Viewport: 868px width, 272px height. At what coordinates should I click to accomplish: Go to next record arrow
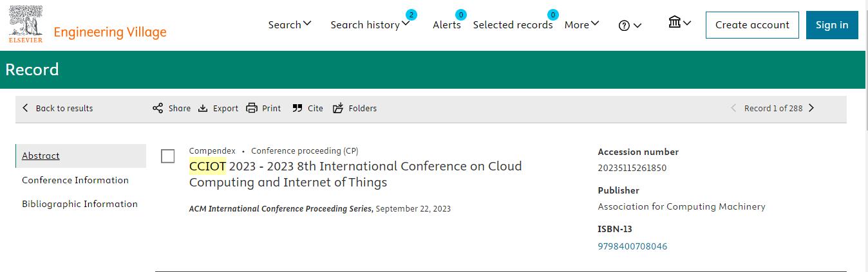click(x=811, y=108)
